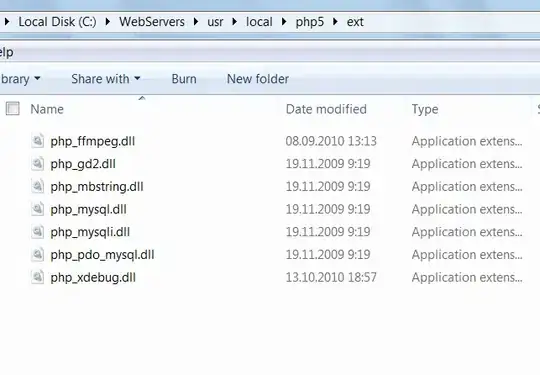540x375 pixels.
Task: Select file name php_xdebug.dll
Action: coord(93,278)
